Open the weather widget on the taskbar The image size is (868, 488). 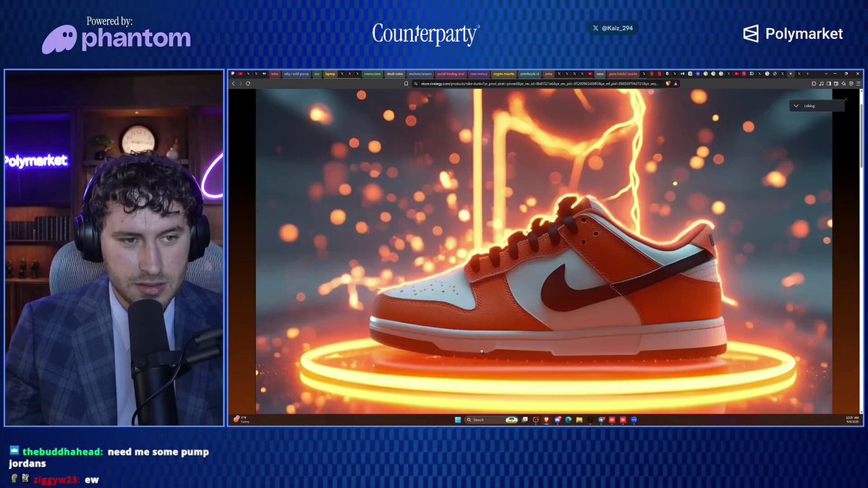(241, 419)
